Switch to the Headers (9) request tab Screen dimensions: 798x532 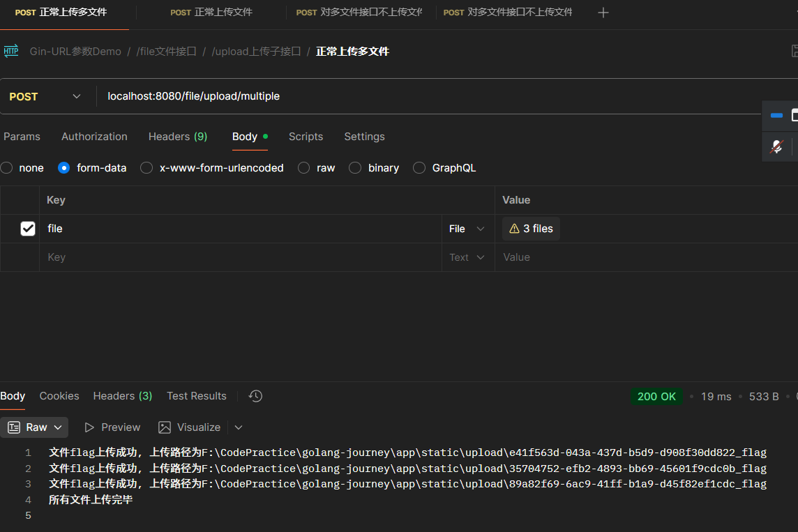coord(178,137)
